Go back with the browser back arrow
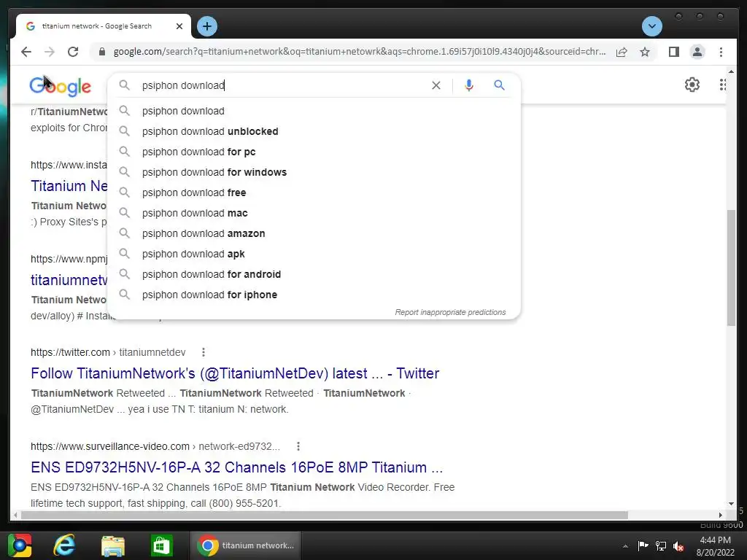 (26, 52)
